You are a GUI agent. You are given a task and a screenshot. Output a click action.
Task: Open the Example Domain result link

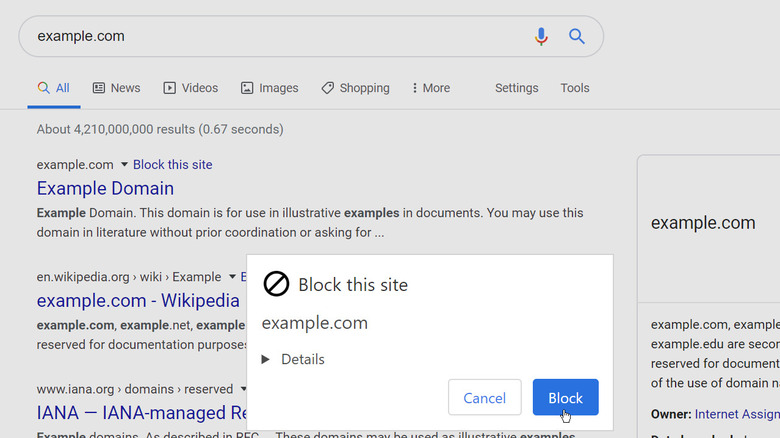click(x=105, y=189)
